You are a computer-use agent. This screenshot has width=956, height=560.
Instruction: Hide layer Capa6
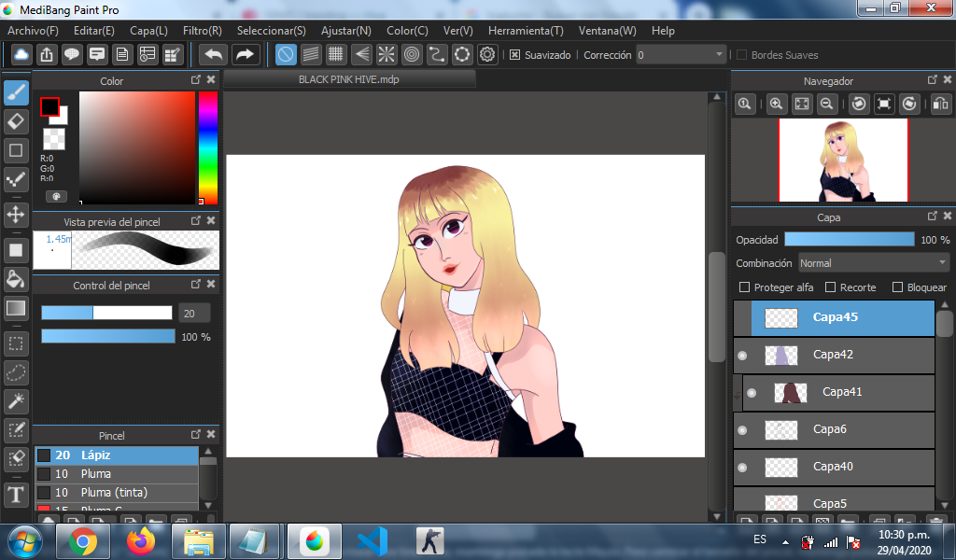742,429
